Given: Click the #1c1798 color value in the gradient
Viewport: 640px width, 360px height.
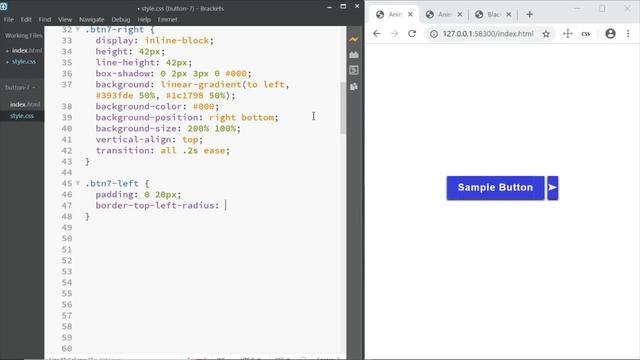Looking at the screenshot, I should [184, 96].
